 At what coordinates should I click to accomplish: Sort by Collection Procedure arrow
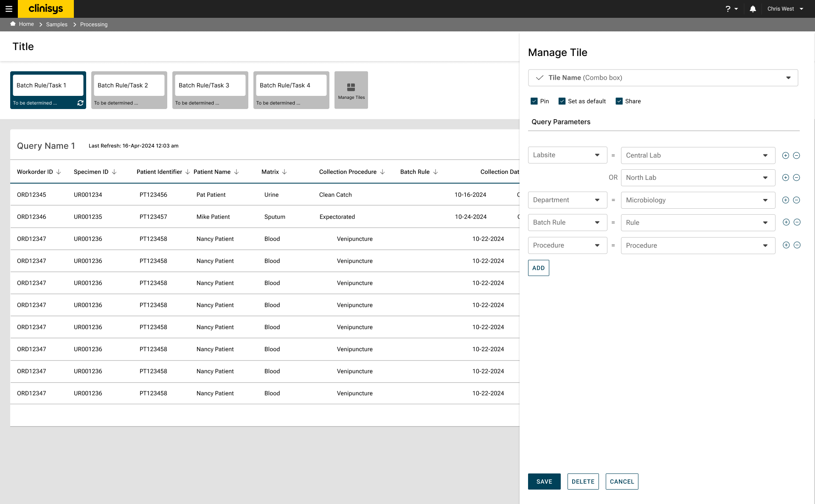[x=382, y=172]
